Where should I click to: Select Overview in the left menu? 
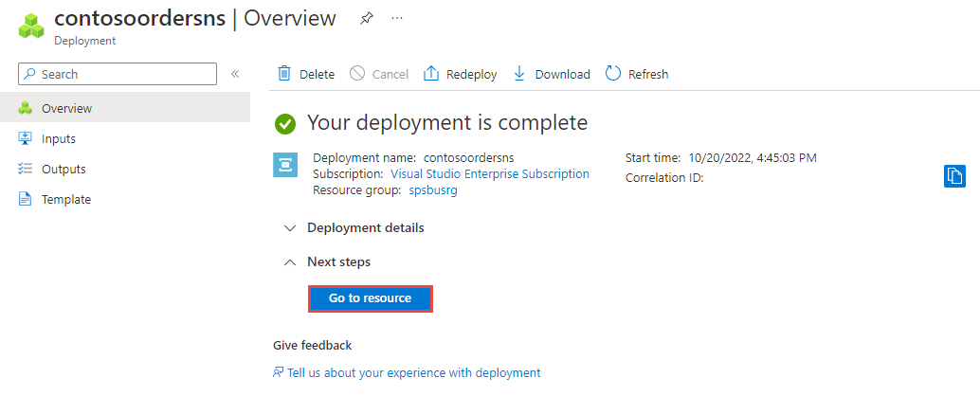[x=66, y=108]
